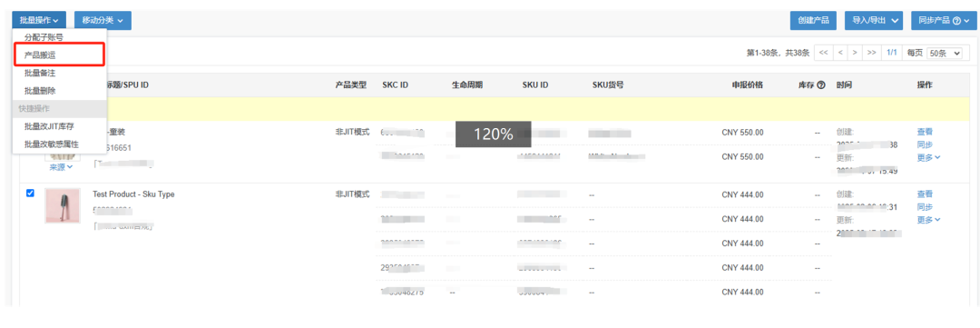
Task: Click the SKU货号 column header
Action: coord(608,85)
